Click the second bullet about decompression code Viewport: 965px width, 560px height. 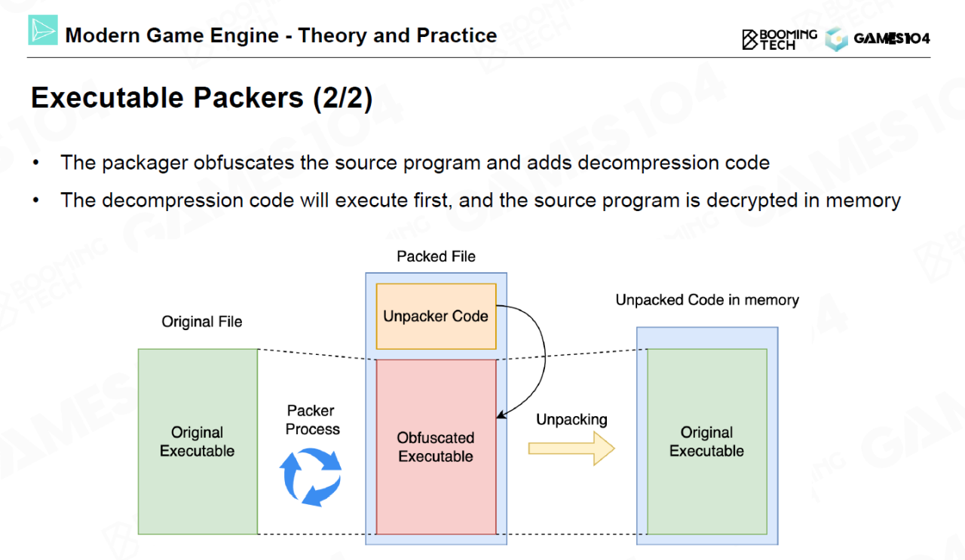click(x=480, y=200)
